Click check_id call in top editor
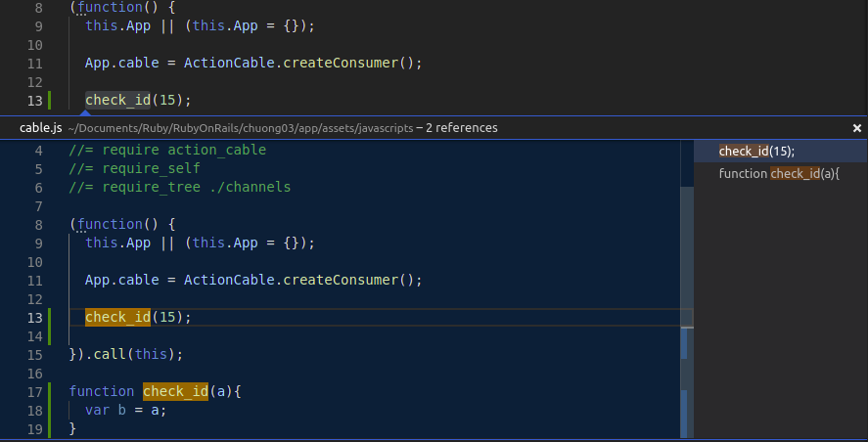Viewport: 868px width, 442px height. pos(117,100)
